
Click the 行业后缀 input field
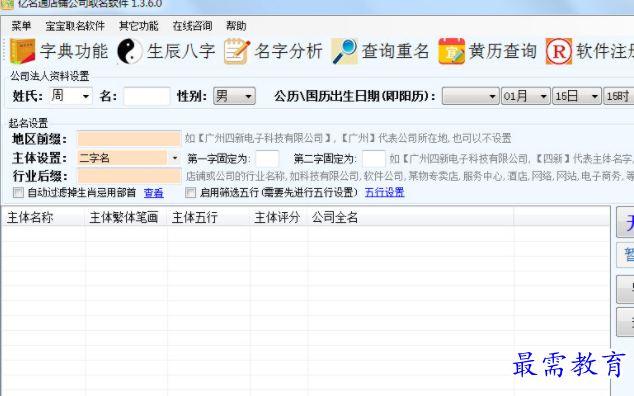(x=129, y=176)
